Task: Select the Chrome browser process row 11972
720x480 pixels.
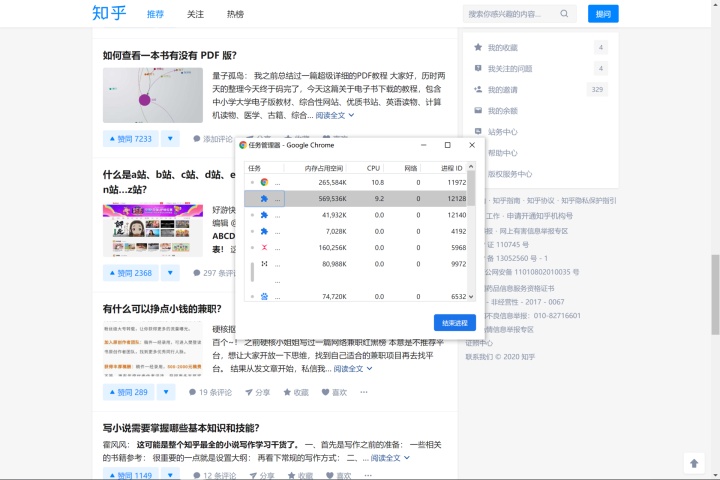Action: coord(356,182)
